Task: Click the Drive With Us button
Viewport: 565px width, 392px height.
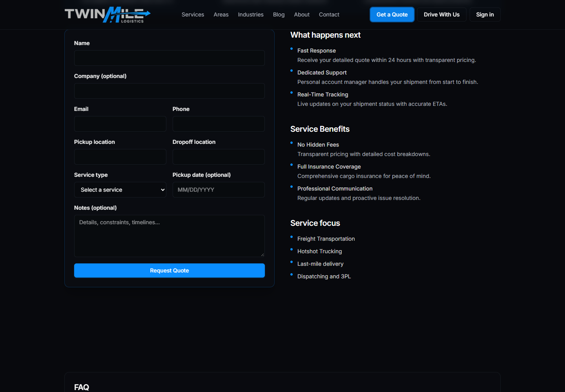Action: click(x=441, y=15)
